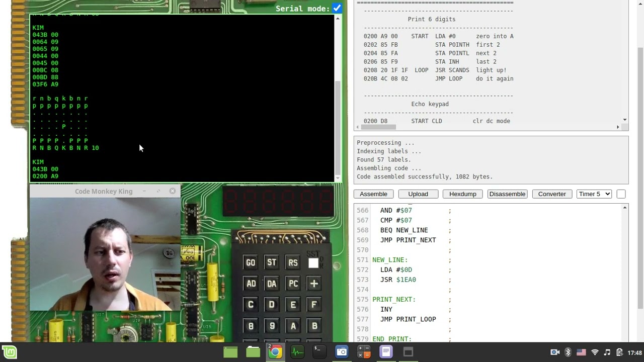Click scroll-up arrow of the terminal scrollbar
Screen dimensions: 644x362
click(x=338, y=18)
